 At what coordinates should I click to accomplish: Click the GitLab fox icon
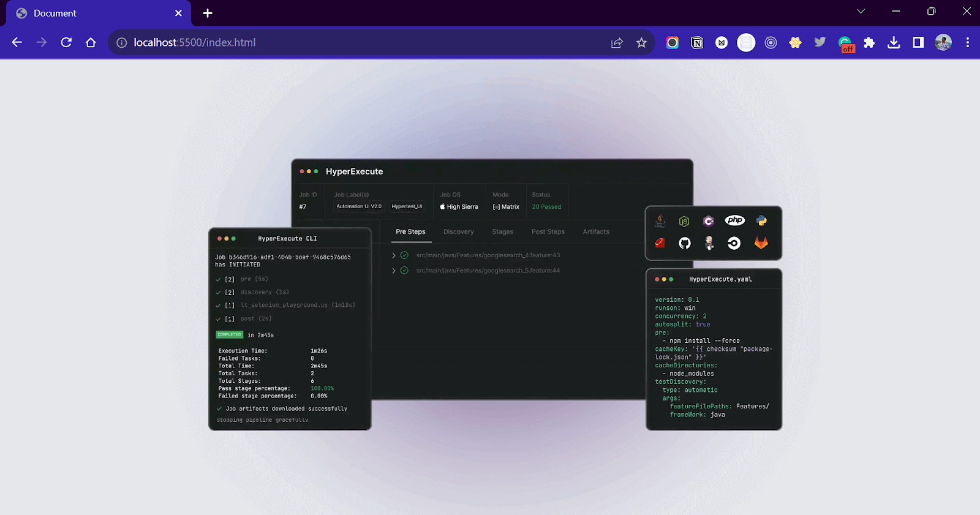click(761, 243)
